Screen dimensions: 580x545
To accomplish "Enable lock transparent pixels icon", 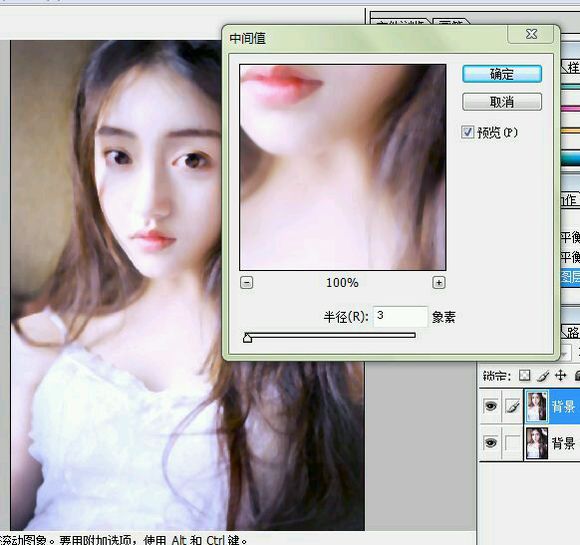I will [x=524, y=376].
